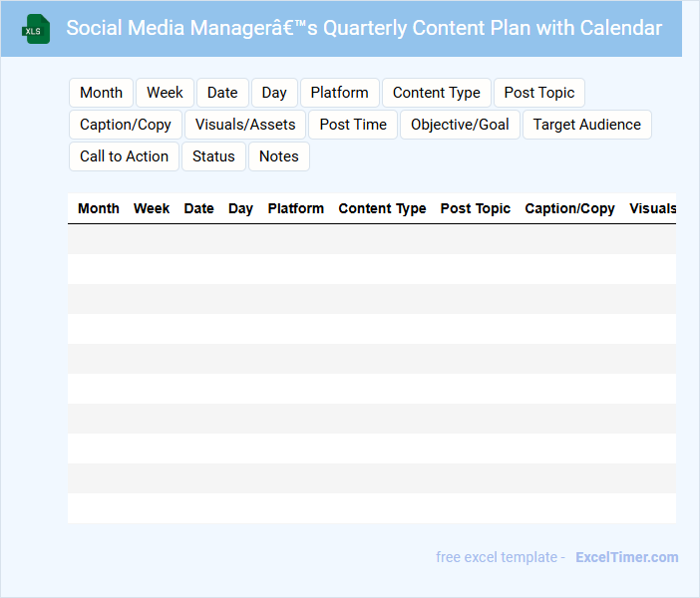This screenshot has height=598, width=700.
Task: Click the Caption/Copy tag button
Action: (x=126, y=125)
